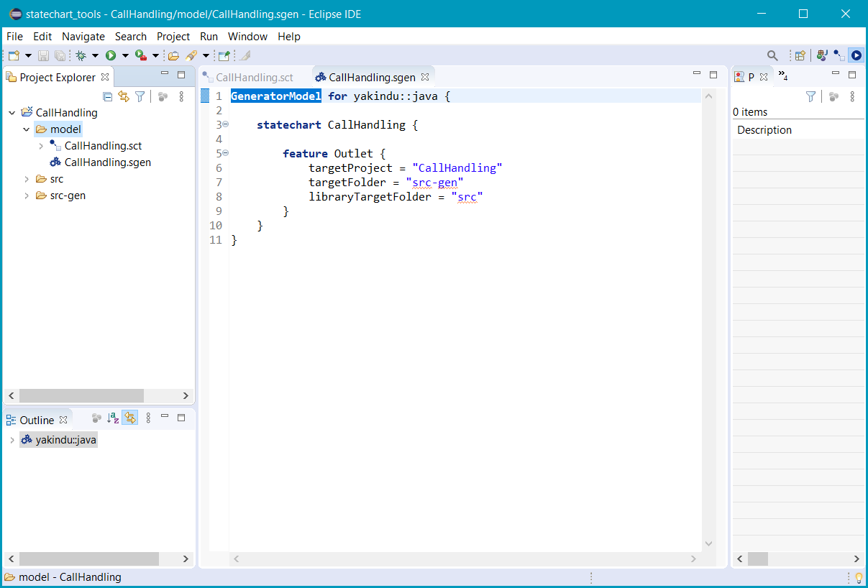Screen dimensions: 868x588
Task: Toggle Link with Editor in Outline
Action: pos(130,418)
